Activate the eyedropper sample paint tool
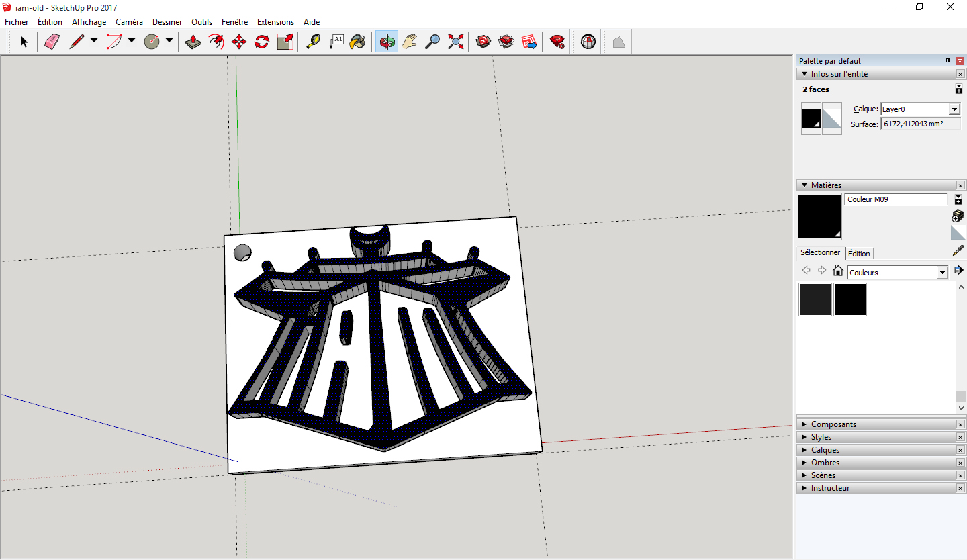967x560 pixels. [x=958, y=250]
